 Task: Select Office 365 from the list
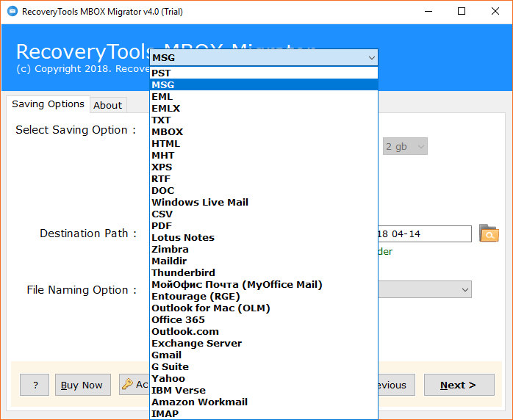(264, 320)
